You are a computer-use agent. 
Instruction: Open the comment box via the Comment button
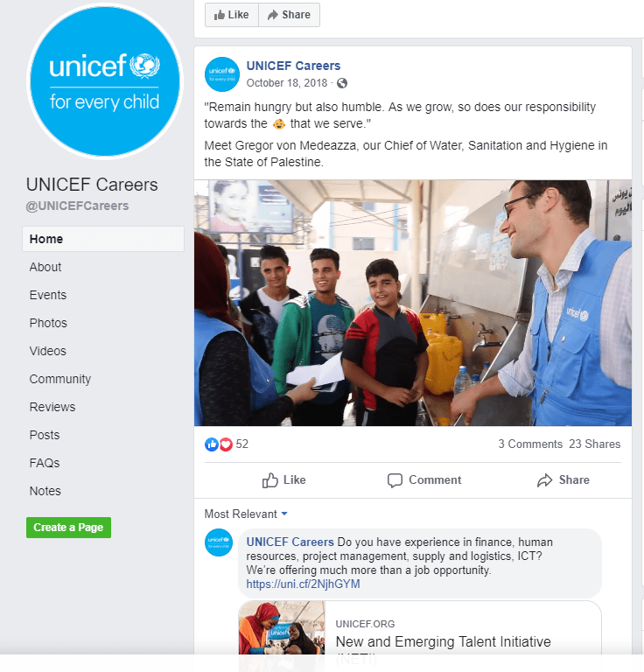tap(424, 480)
